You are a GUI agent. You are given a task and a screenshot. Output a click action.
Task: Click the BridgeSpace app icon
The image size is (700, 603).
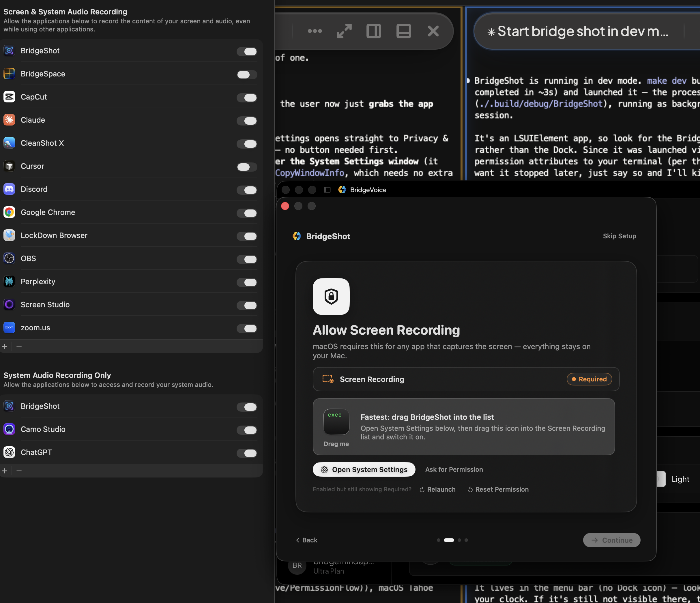tap(9, 74)
